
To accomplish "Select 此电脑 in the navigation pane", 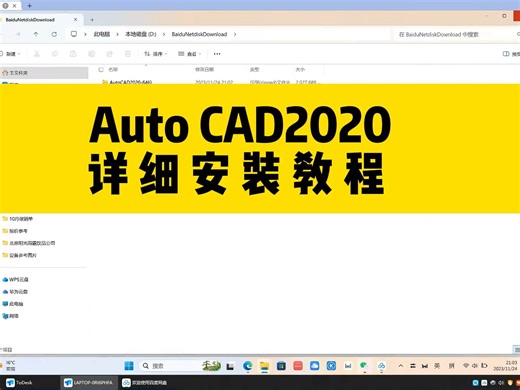I will click(x=13, y=304).
